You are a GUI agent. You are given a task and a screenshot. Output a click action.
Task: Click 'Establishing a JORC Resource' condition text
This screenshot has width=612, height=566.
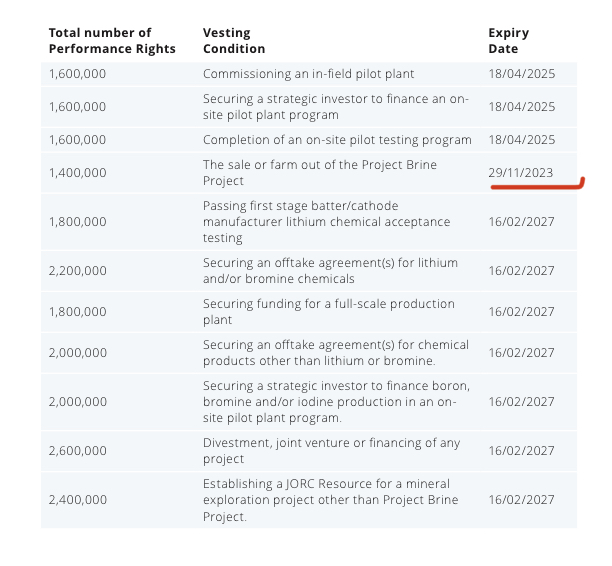(x=330, y=500)
